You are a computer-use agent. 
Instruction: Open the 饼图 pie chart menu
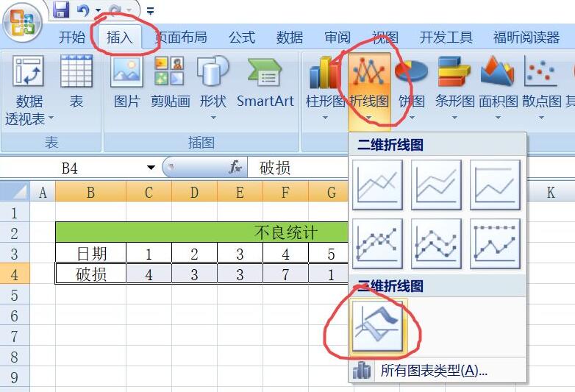[412, 88]
